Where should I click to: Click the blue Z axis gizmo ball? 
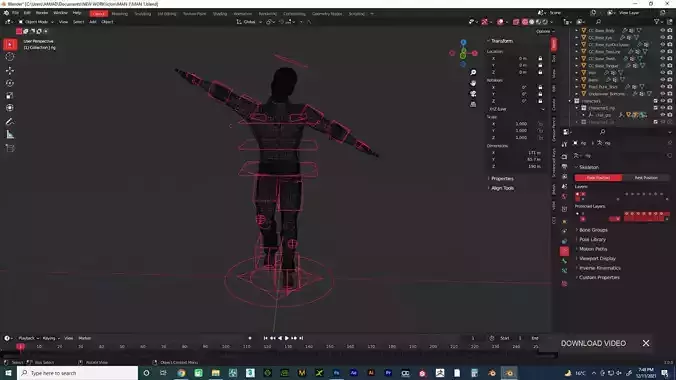[x=463, y=42]
